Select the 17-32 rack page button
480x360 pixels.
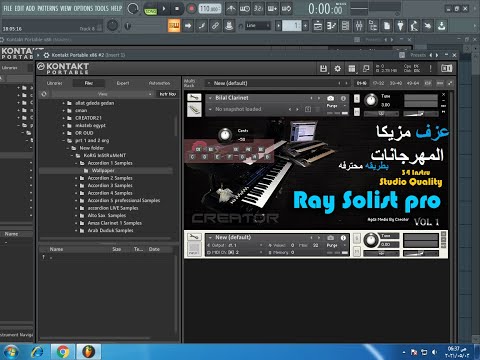(378, 83)
